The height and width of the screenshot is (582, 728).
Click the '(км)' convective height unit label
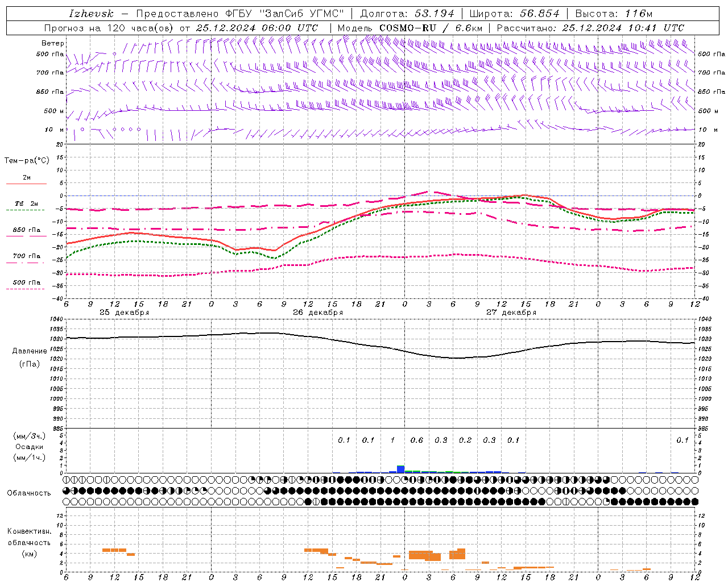29,553
